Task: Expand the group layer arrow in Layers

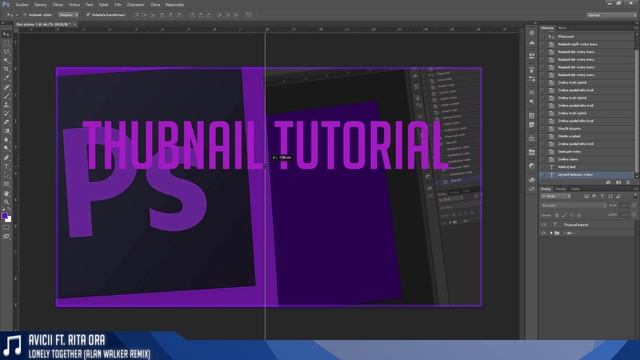Action: click(551, 233)
